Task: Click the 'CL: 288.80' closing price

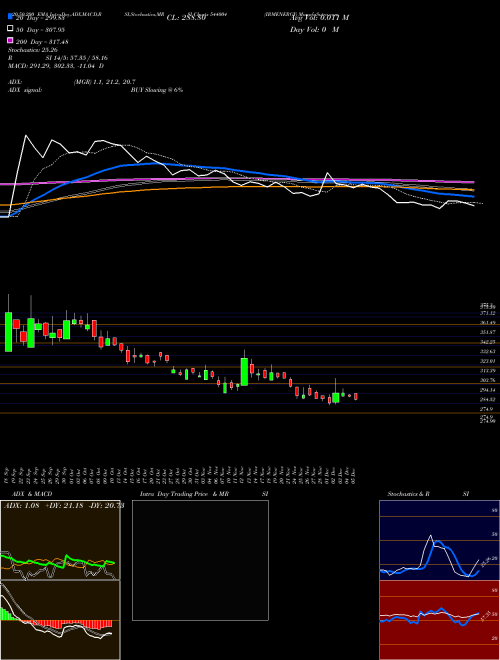Action: click(186, 18)
